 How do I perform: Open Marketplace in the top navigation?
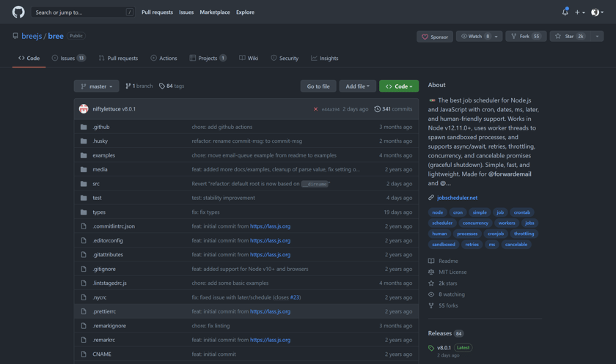(x=215, y=12)
